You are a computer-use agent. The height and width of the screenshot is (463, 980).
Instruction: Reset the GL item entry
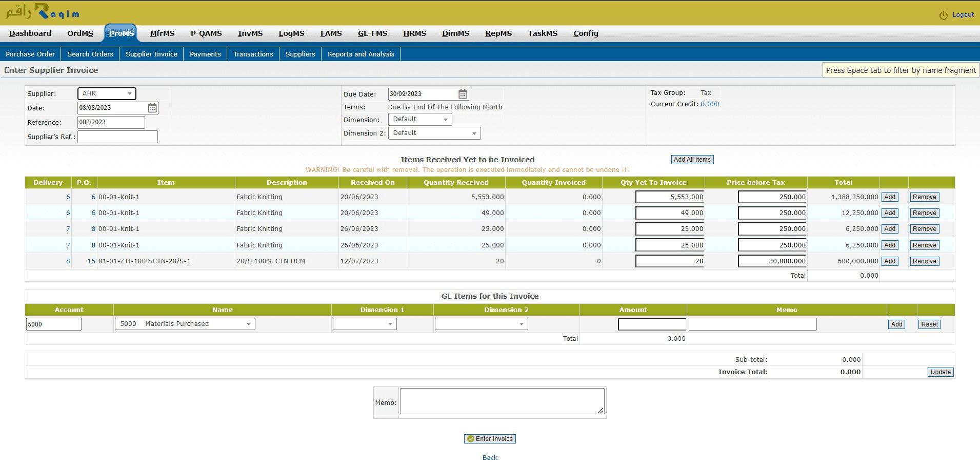point(929,324)
